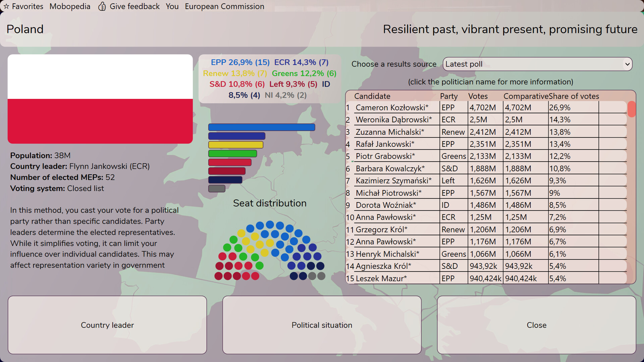The height and width of the screenshot is (362, 644).
Task: Click the Give feedback thumbs-up icon
Action: pyautogui.click(x=102, y=6)
